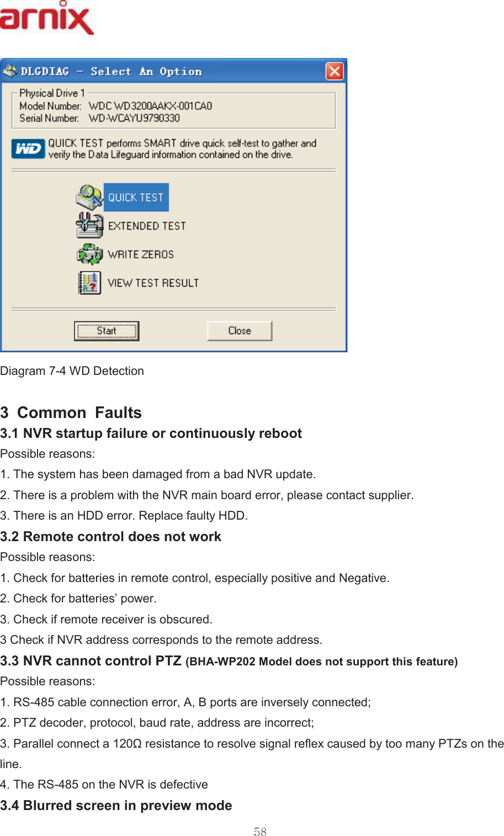The image size is (504, 836).
Task: Click the "3 Common Faults" heading
Action: (x=71, y=412)
